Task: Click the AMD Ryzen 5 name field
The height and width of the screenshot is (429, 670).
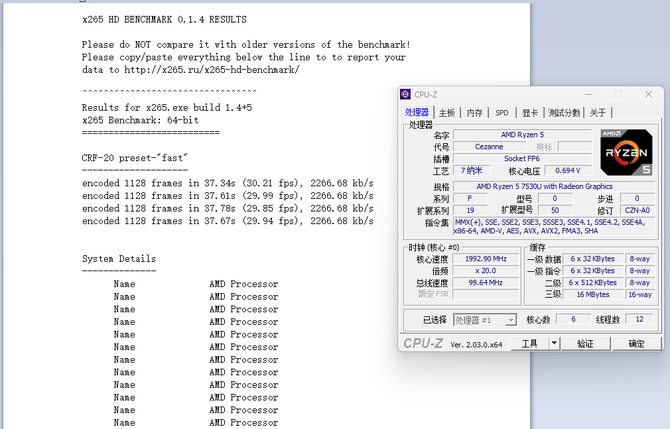Action: click(522, 135)
